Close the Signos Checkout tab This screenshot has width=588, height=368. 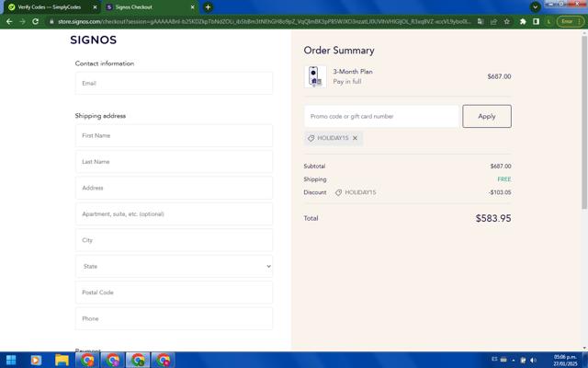click(193, 7)
